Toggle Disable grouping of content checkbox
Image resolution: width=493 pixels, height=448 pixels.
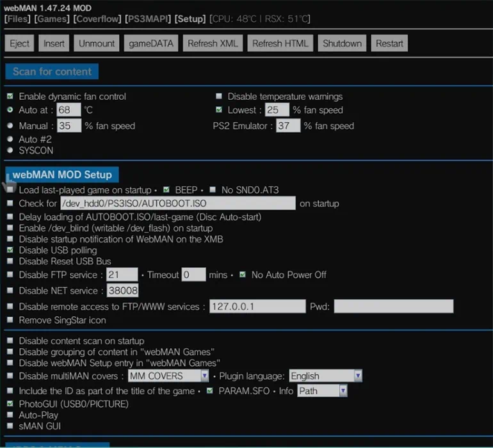click(x=10, y=351)
